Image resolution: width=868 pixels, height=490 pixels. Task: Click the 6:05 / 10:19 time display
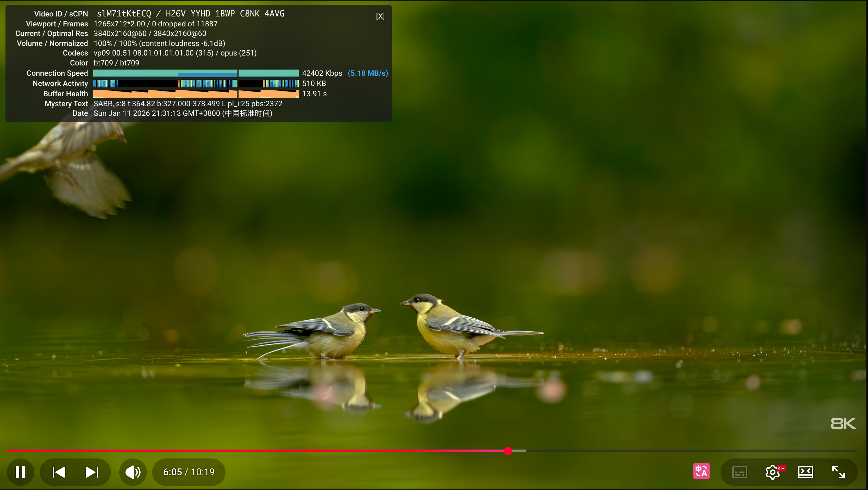coord(189,472)
